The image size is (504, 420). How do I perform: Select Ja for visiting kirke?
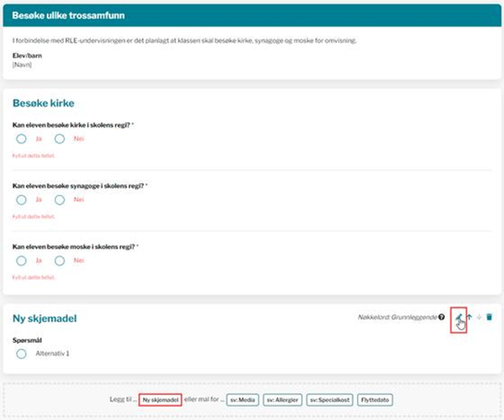21,139
